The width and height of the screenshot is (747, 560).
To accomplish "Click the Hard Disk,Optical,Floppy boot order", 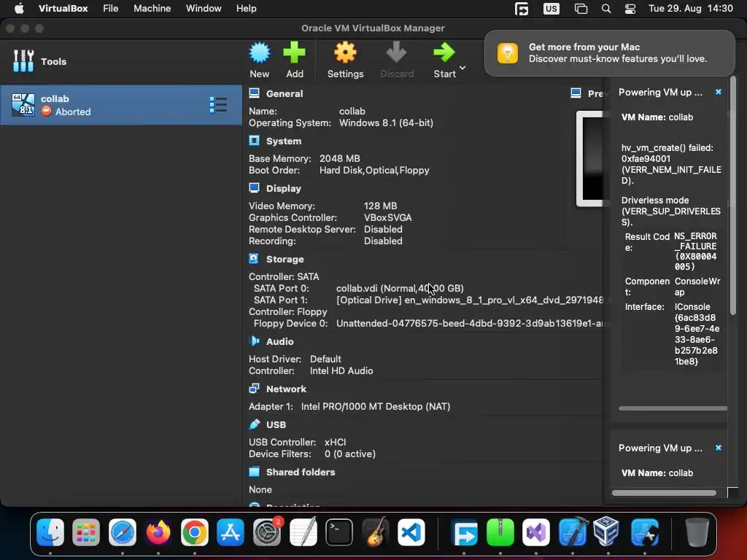I will coord(374,170).
